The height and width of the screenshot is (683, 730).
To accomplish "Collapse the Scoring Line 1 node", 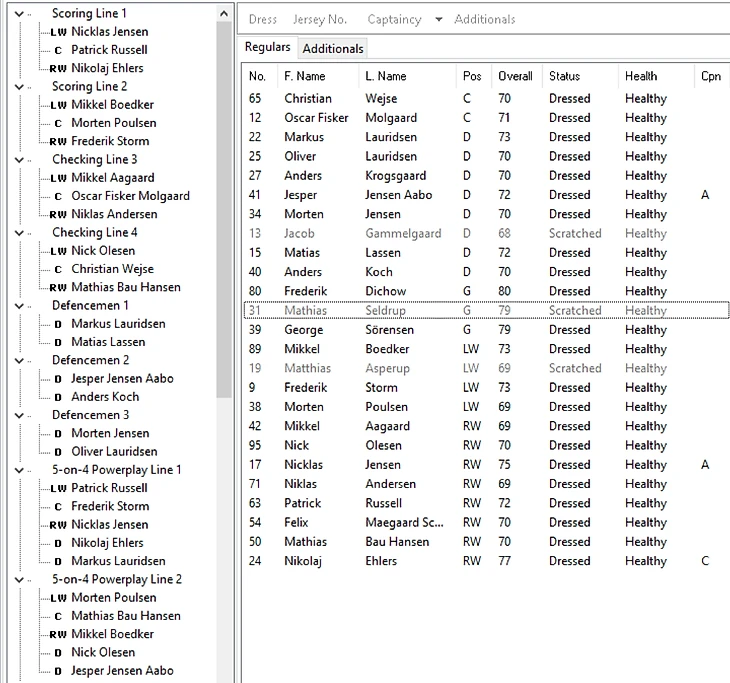I will coord(19,14).
